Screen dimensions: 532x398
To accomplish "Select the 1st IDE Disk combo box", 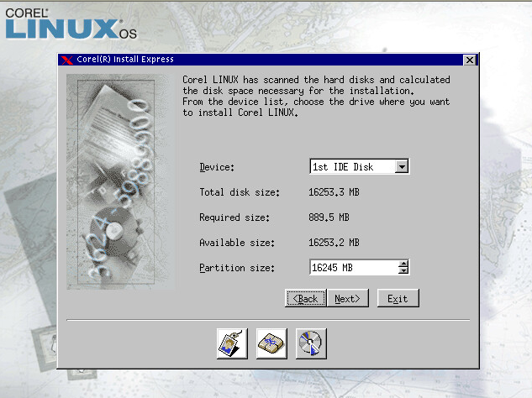I will [352, 166].
